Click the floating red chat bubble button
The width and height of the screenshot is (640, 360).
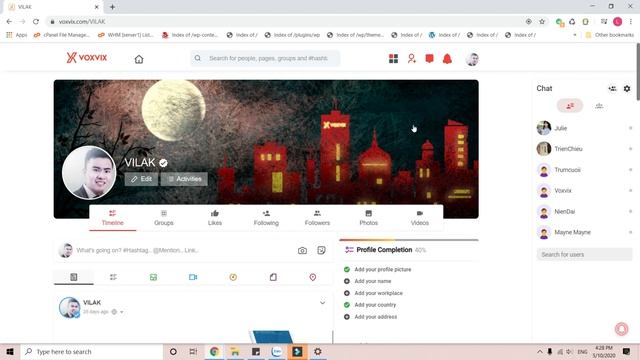[x=622, y=329]
